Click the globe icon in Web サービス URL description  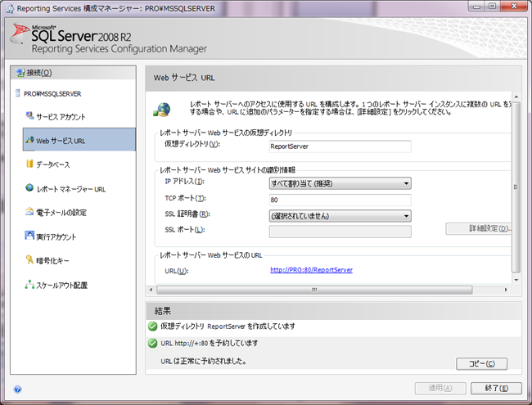[162, 110]
